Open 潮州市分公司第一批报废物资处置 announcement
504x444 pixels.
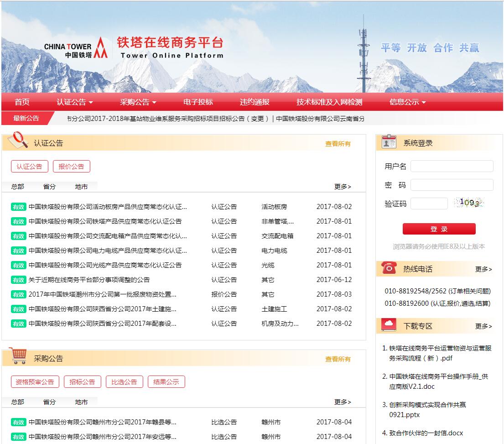[x=102, y=294]
